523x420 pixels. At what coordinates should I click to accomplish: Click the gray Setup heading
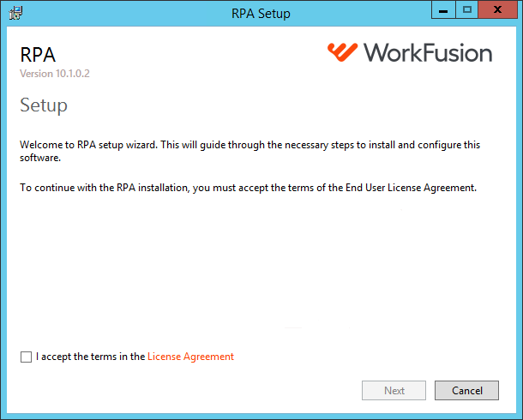pyautogui.click(x=44, y=105)
